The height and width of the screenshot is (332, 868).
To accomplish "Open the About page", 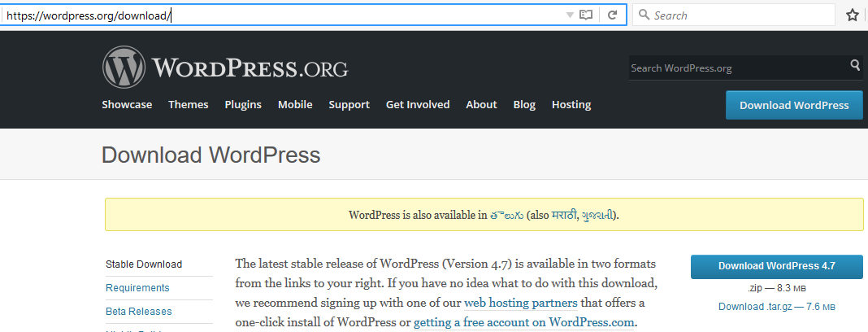I will point(482,104).
